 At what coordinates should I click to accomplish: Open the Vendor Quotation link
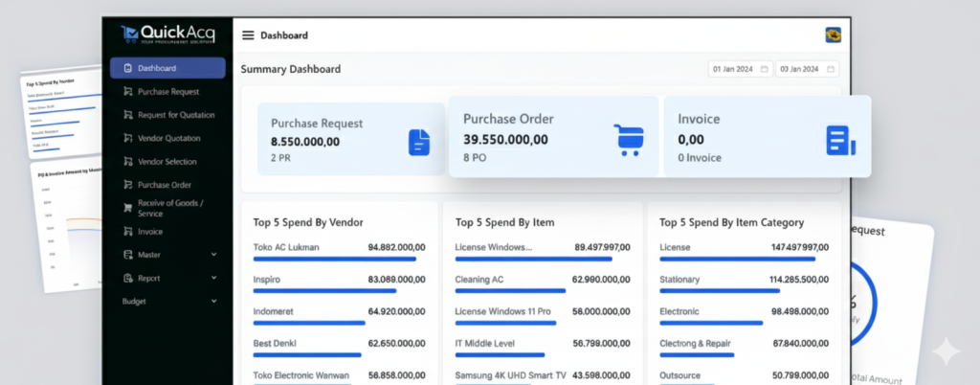(x=168, y=138)
